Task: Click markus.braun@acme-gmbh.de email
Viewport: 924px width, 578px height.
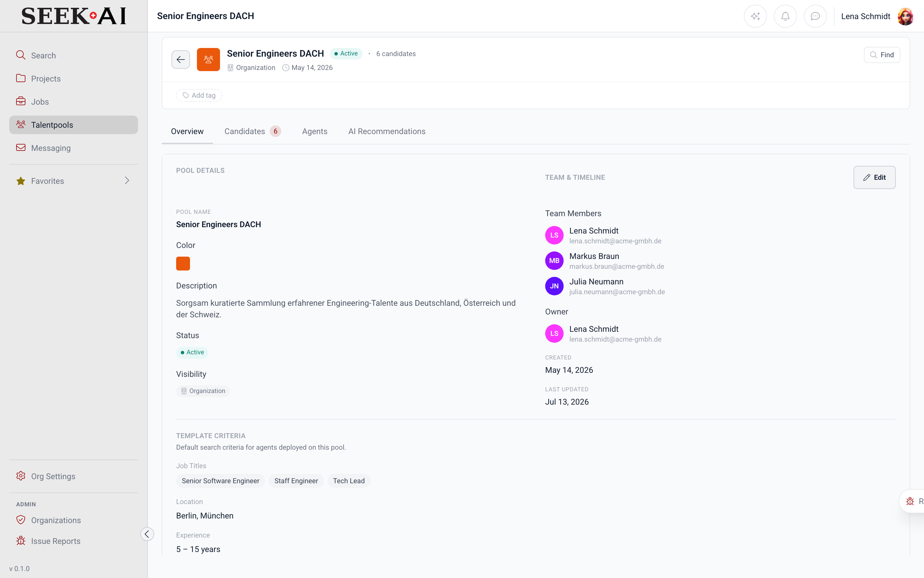Action: pyautogui.click(x=617, y=266)
